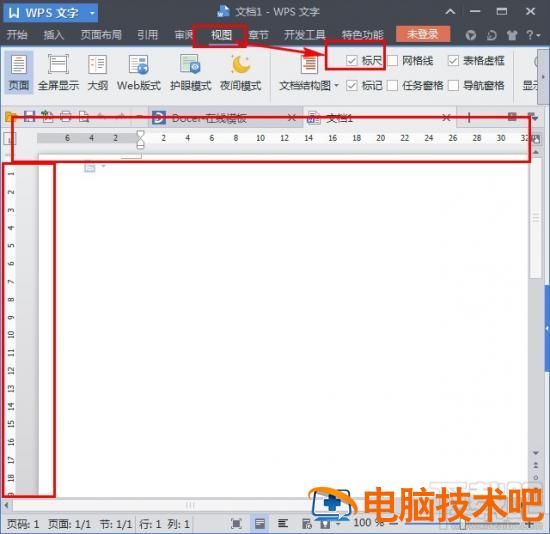Click the skin shirt icon in title area
The height and width of the screenshot is (534, 550).
click(x=512, y=35)
